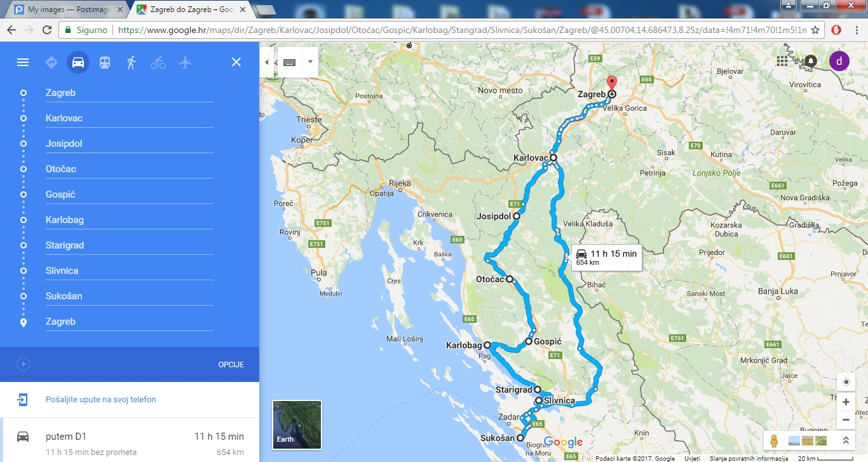868x462 pixels.
Task: Select the public transit travel mode icon
Action: point(105,62)
